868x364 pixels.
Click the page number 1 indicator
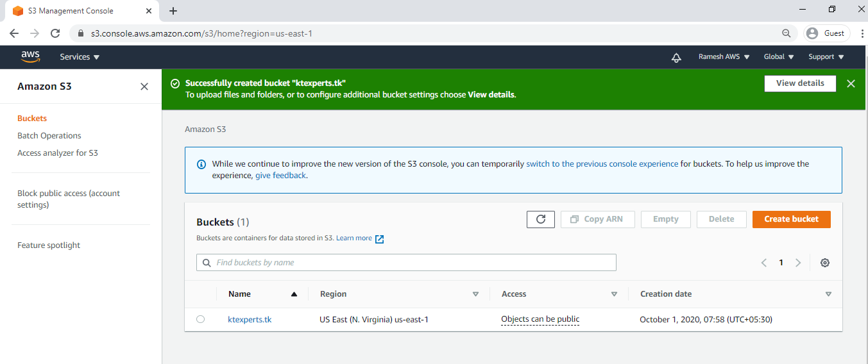pos(781,263)
